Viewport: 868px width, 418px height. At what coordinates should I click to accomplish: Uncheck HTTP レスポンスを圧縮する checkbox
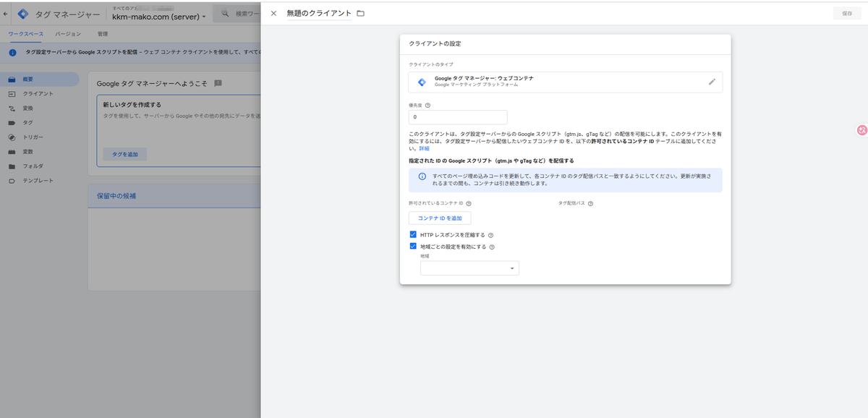tap(413, 234)
